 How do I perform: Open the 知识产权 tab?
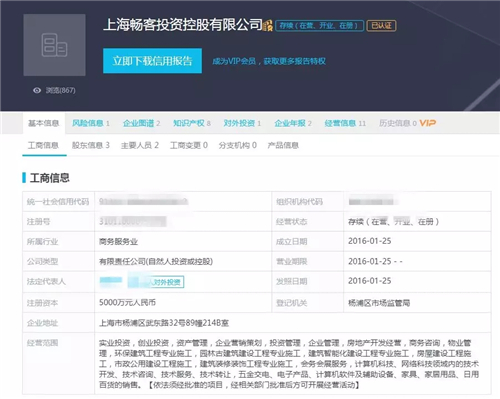192,123
